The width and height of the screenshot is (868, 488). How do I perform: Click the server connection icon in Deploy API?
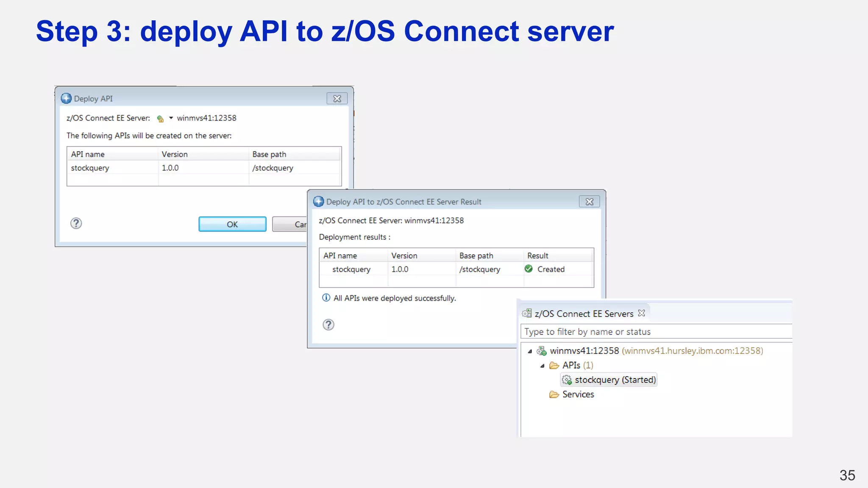click(x=160, y=119)
